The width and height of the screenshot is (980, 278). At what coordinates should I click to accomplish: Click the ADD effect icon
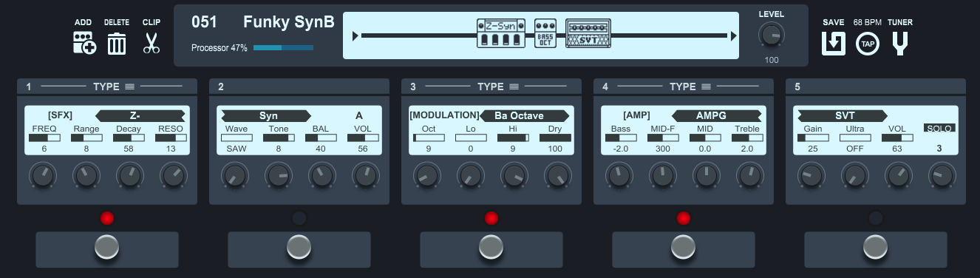click(84, 43)
